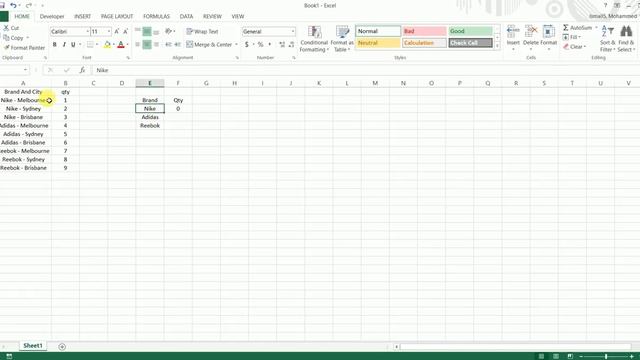Select cell containing Nike - Brisbane

(x=25, y=117)
